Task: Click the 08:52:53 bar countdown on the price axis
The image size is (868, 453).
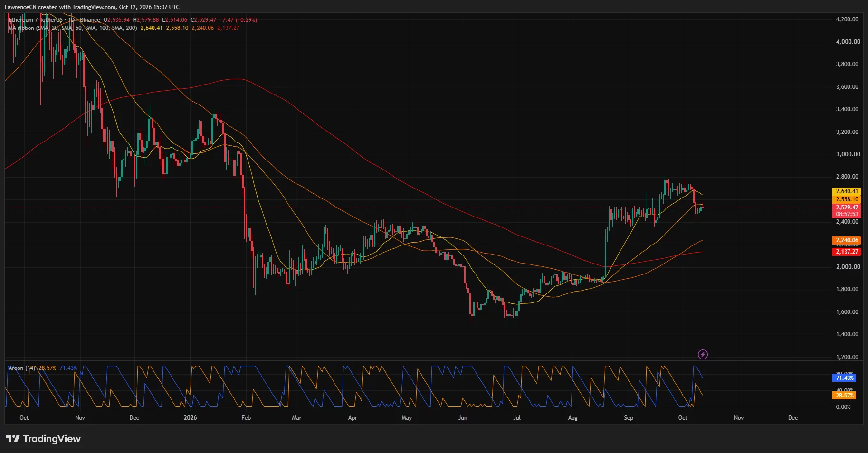Action: click(847, 214)
